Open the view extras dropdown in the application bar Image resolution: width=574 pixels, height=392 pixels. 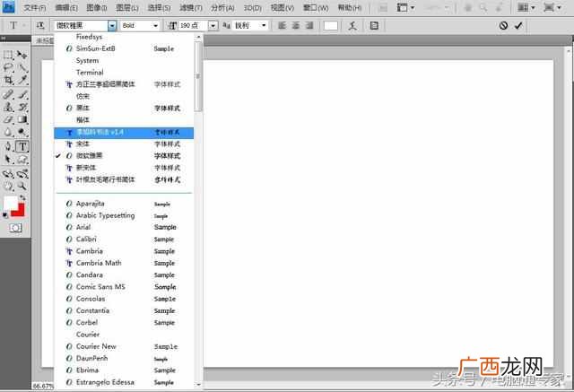click(x=405, y=7)
